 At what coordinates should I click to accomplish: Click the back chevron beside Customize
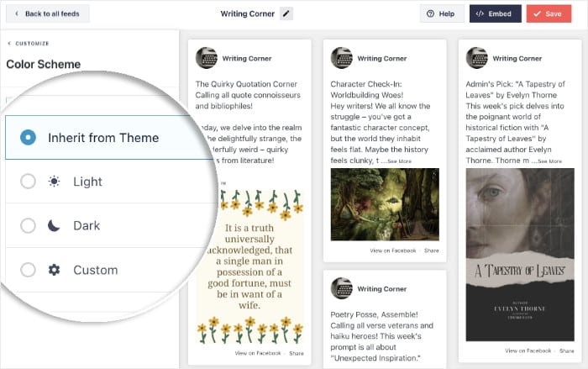coord(9,44)
